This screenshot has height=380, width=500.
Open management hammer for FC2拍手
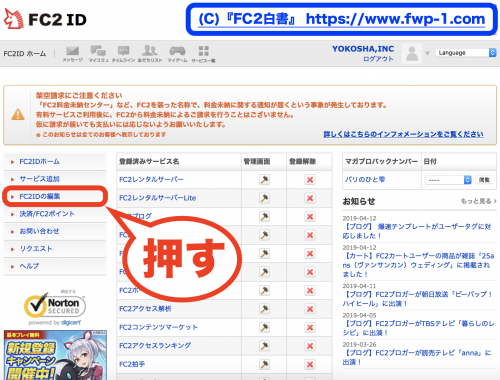pos(264,364)
